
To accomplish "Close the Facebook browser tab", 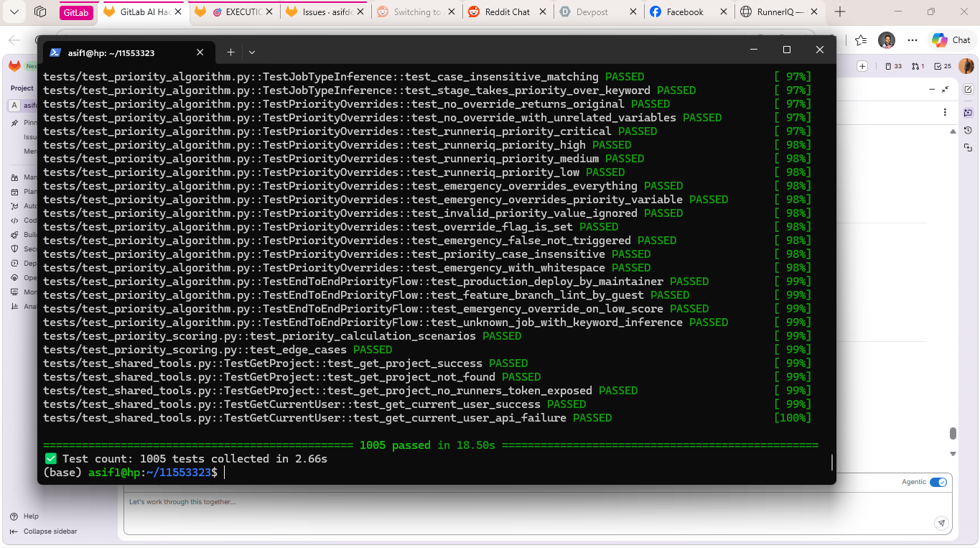I will click(x=722, y=11).
